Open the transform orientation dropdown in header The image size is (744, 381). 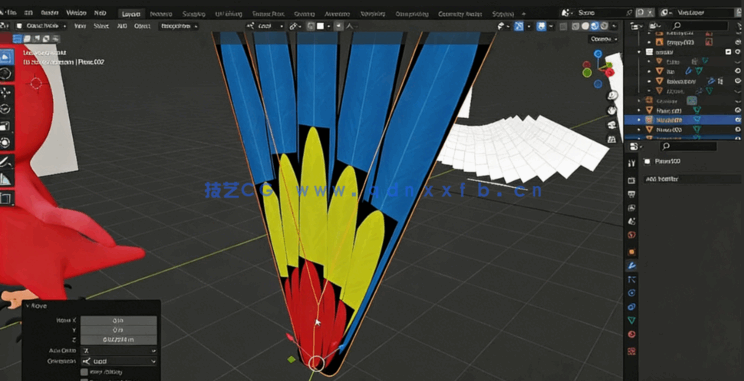[x=265, y=26]
